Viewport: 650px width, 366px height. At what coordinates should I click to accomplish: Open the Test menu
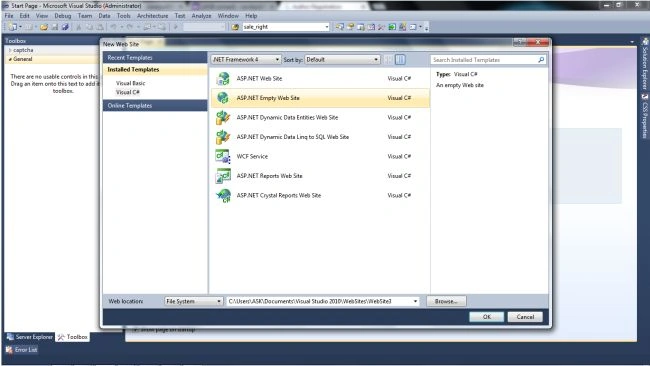[180, 16]
